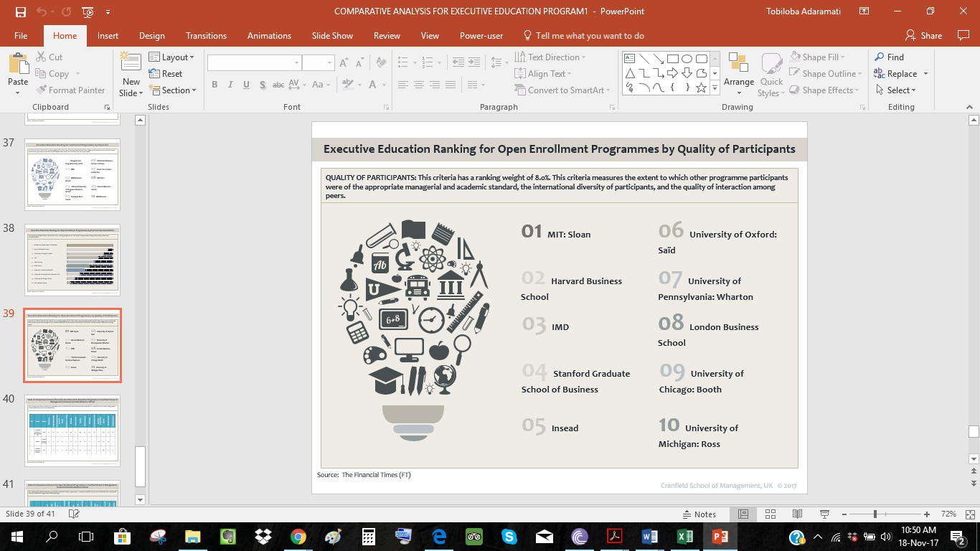Click the Windows Start button
The height and width of the screenshot is (551, 980).
tap(17, 537)
